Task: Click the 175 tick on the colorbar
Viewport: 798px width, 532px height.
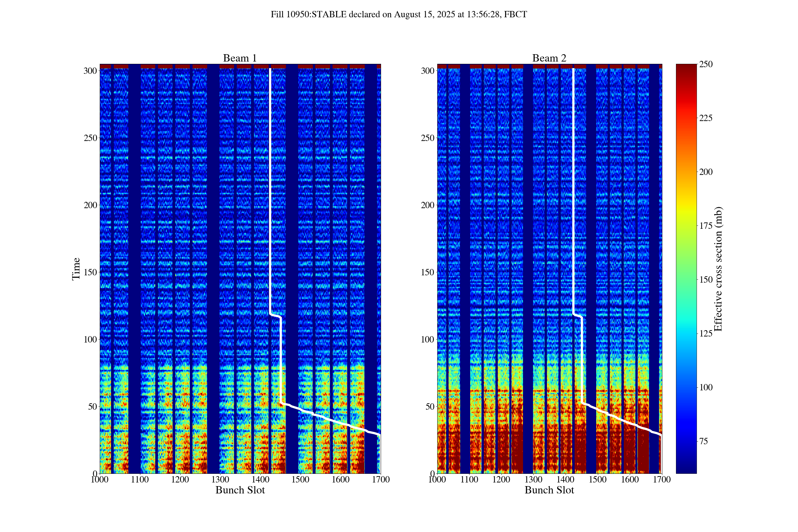Action: 706,226
